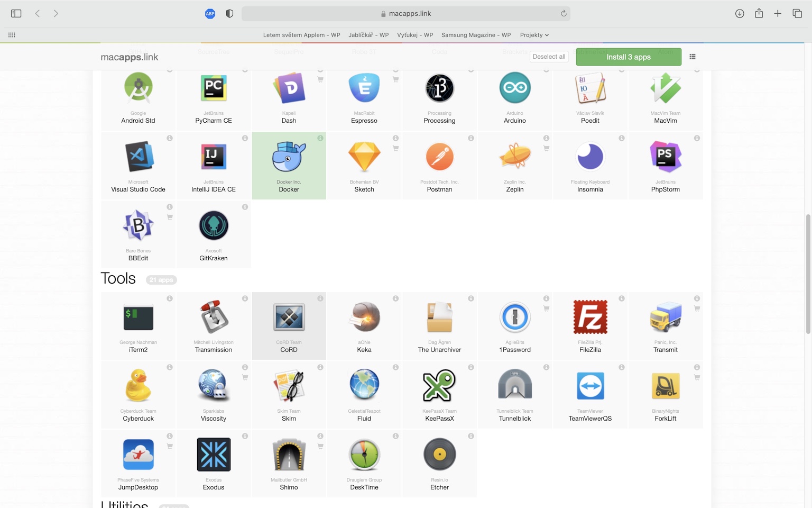Toggle the Safari sidebar
The width and height of the screenshot is (812, 508).
pyautogui.click(x=16, y=13)
